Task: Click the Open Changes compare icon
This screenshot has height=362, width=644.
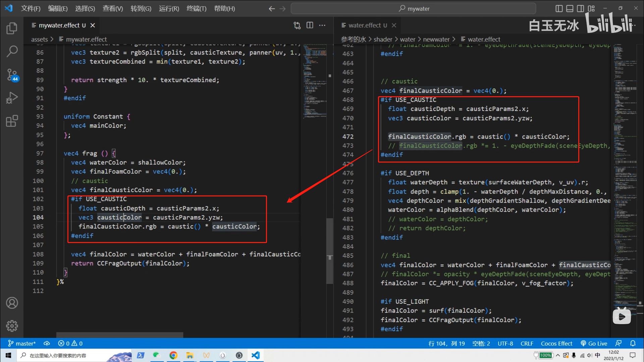Action: [x=297, y=25]
